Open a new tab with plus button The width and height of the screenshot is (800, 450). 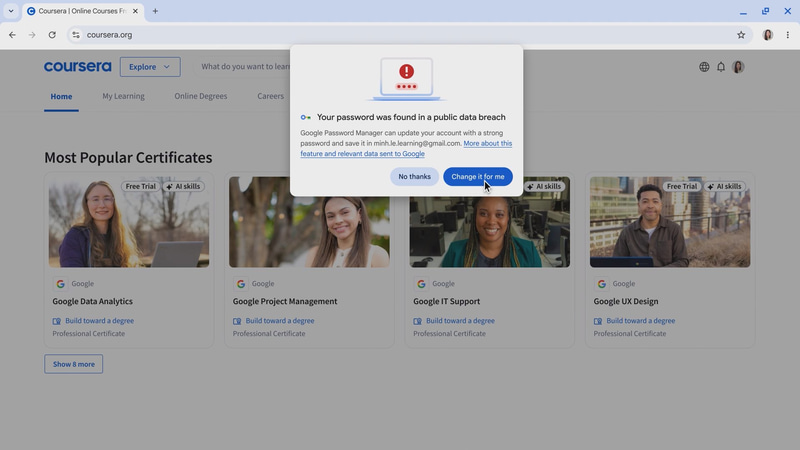(x=155, y=11)
